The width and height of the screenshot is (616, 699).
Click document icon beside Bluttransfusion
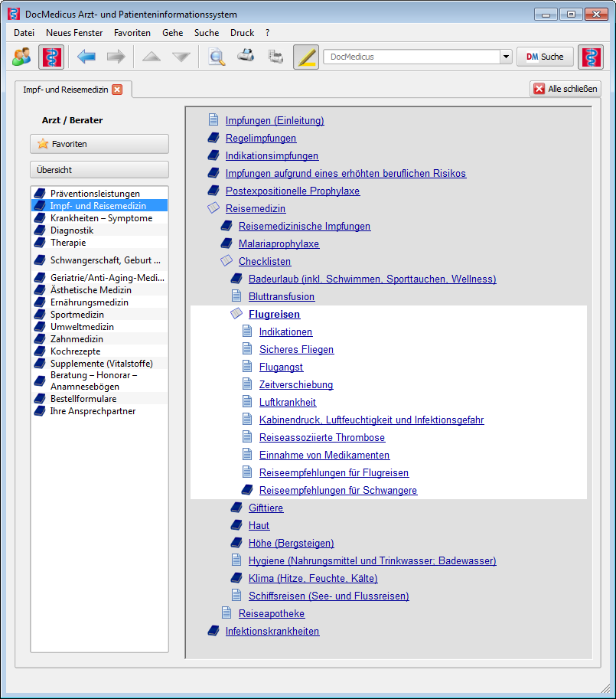[x=236, y=296]
